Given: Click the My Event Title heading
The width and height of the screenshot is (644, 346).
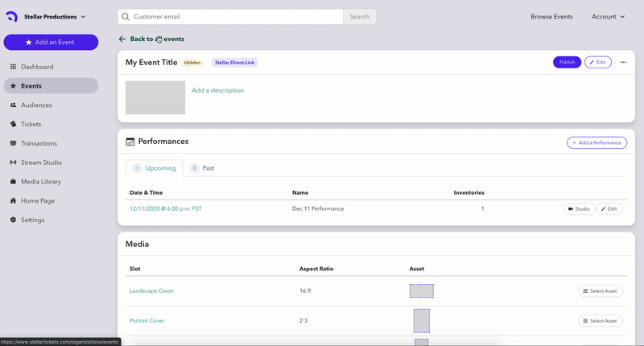Looking at the screenshot, I should [151, 63].
